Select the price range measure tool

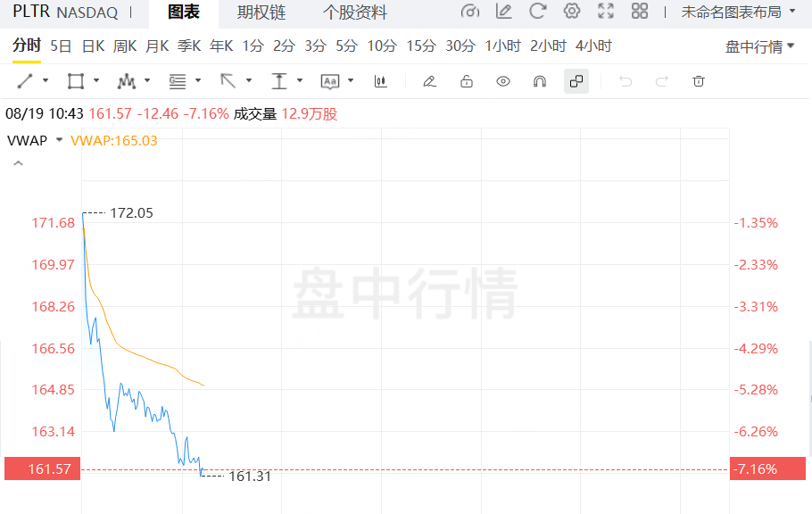click(279, 81)
